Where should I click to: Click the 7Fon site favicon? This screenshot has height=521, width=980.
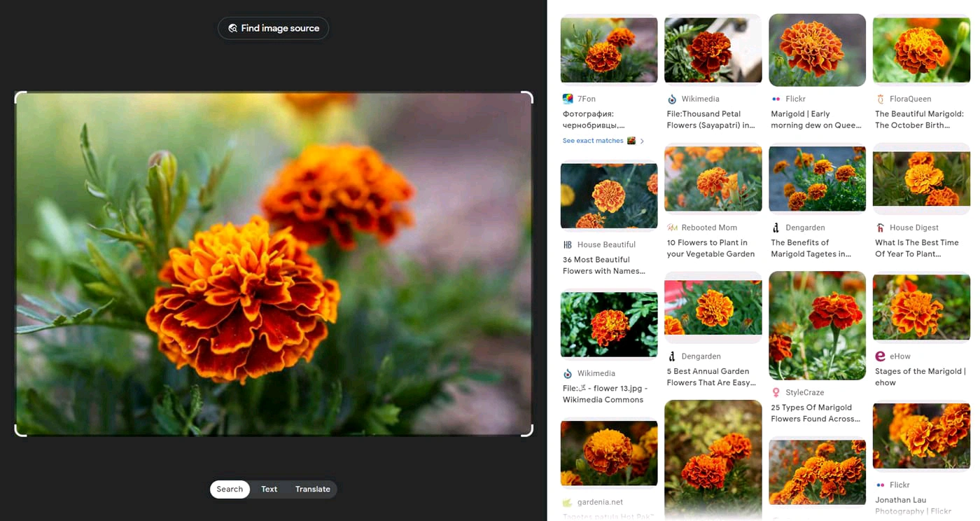(568, 99)
